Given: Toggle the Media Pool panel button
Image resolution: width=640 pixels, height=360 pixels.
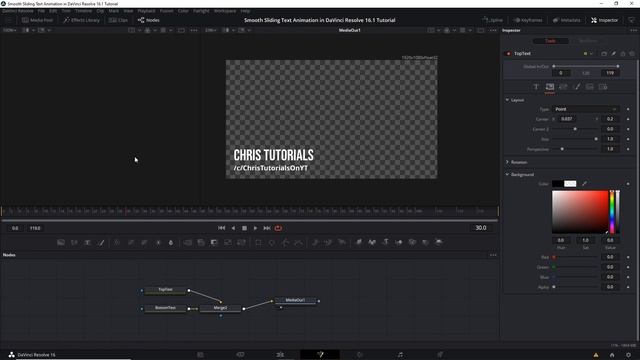Looking at the screenshot, I should tap(38, 20).
